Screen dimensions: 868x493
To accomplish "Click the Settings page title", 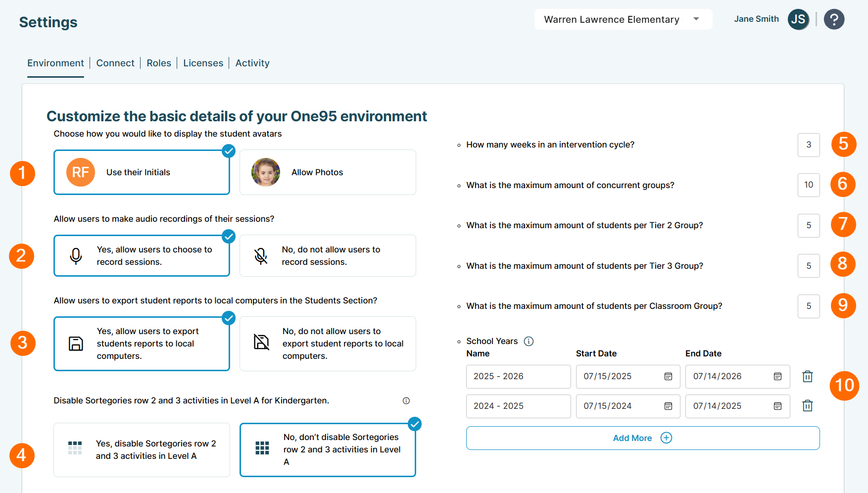I will pyautogui.click(x=48, y=22).
